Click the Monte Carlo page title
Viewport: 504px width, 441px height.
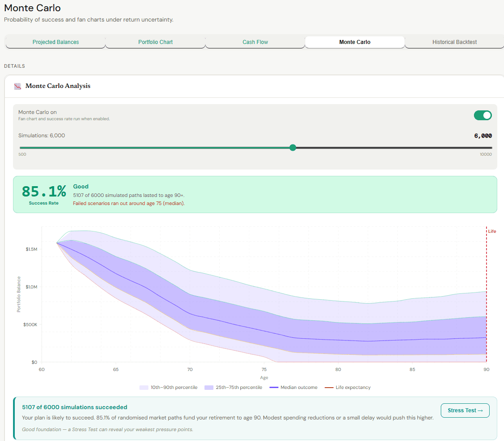pos(32,8)
